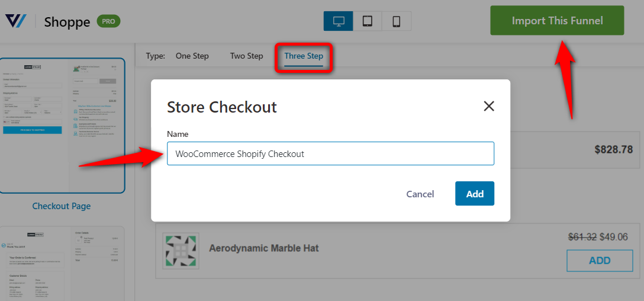This screenshot has width=644, height=301.
Task: Click ADD for Aerodynamic Marble Hat
Action: (x=600, y=260)
